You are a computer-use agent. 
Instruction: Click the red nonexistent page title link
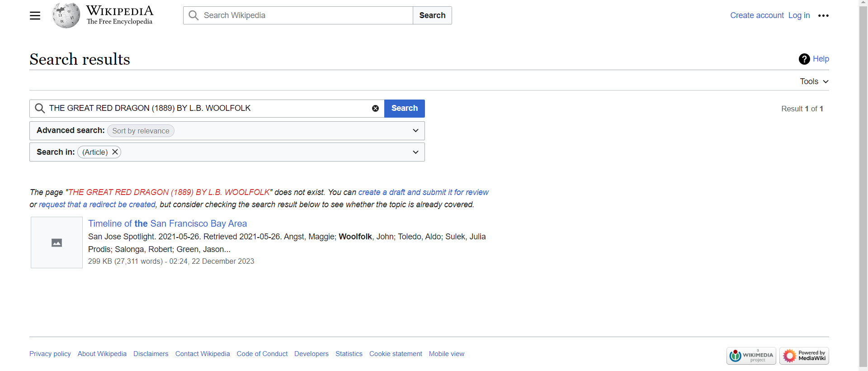tap(169, 192)
